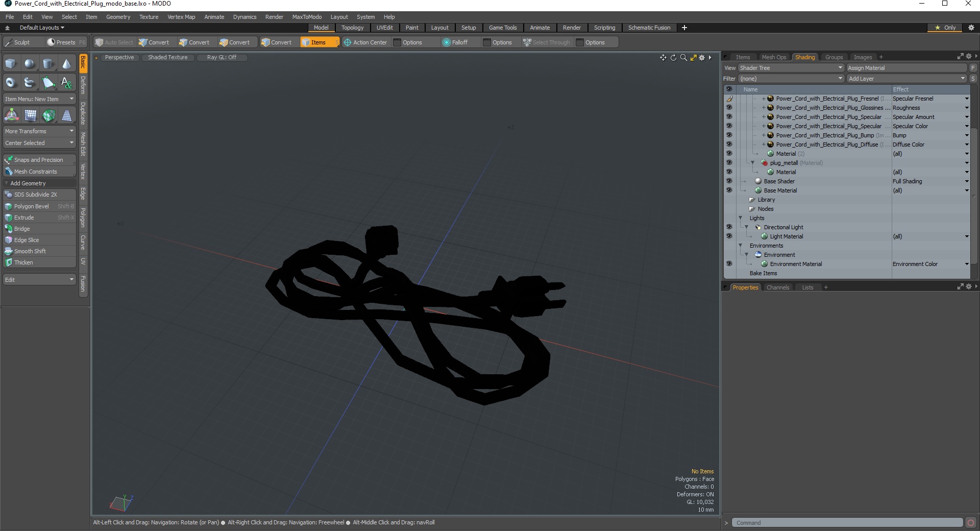
Task: Switch to the Channels tab
Action: point(777,287)
